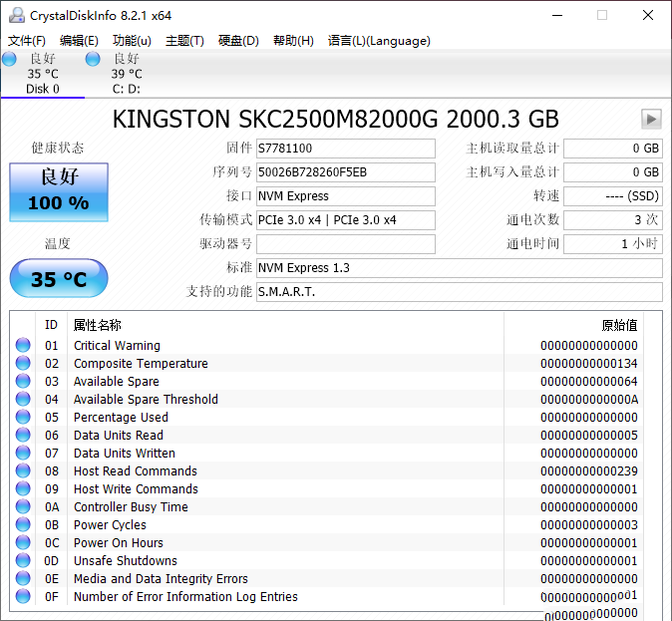Click the empty drive letter field
Viewport: 672px width, 621px height.
tap(345, 244)
